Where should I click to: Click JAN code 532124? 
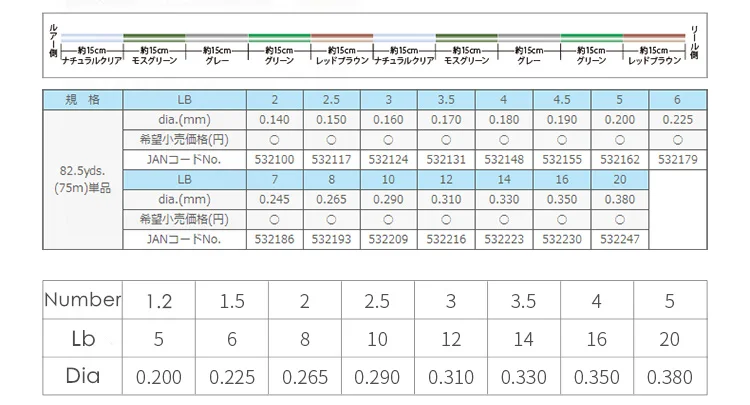pos(388,159)
